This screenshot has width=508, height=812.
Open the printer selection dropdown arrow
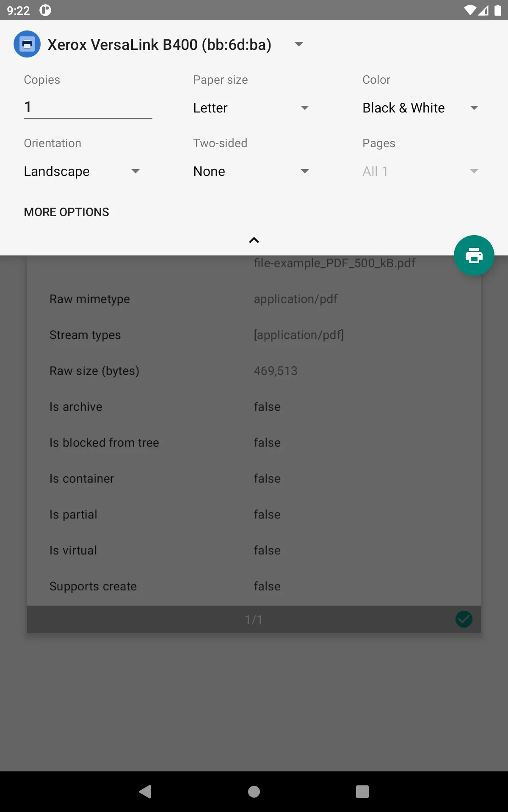click(299, 44)
